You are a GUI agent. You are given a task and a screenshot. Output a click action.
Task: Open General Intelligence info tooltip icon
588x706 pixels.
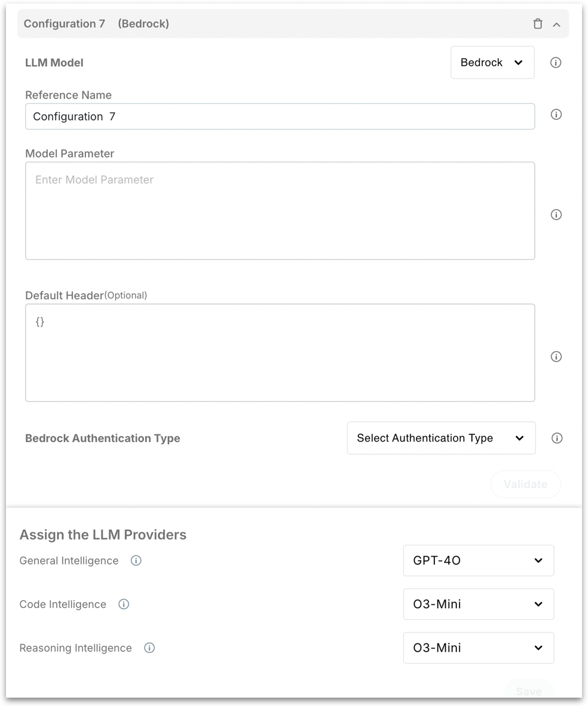[x=136, y=561]
